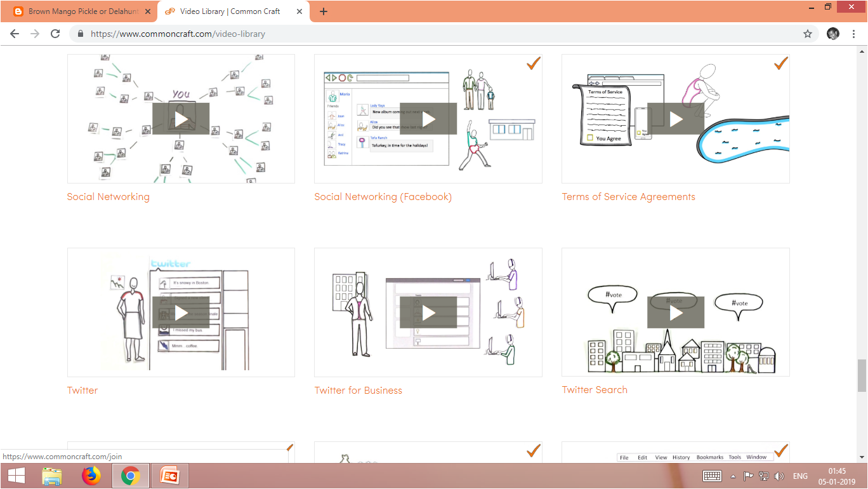Open the Twitter Search title link
Viewport: 868px width, 489px height.
[x=595, y=390]
